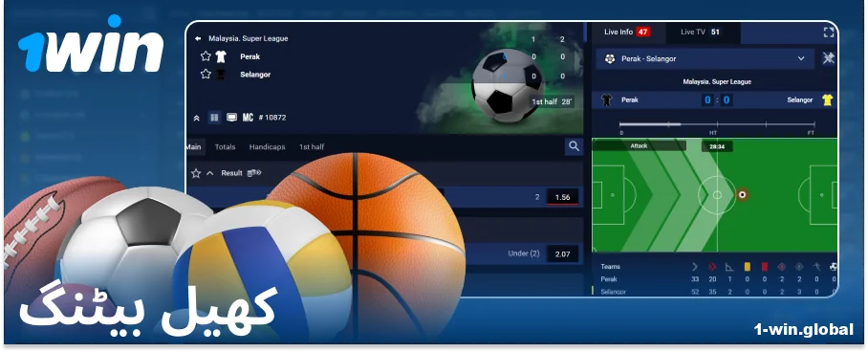Click the soccer ball icon in match selector
The height and width of the screenshot is (352, 868).
[610, 58]
